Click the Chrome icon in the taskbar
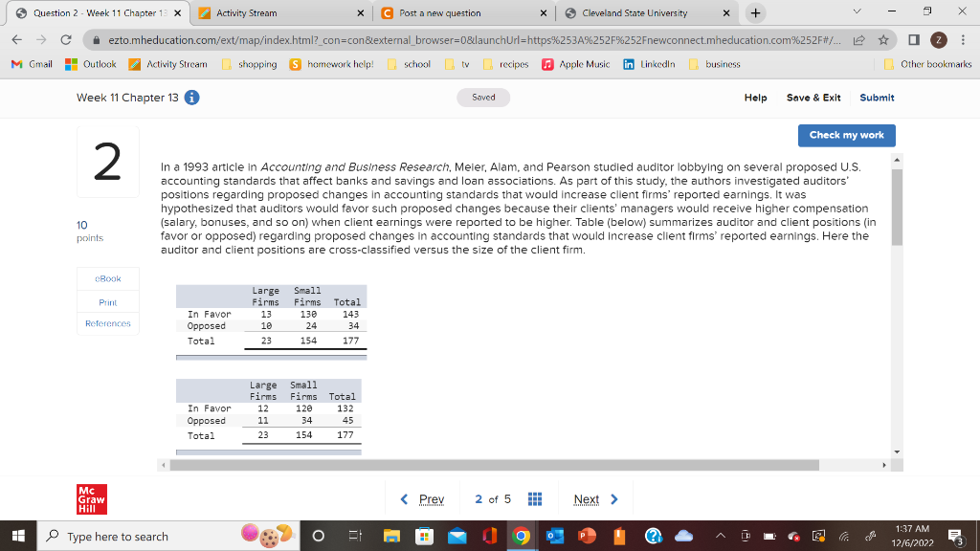This screenshot has height=551, width=980. 522,536
